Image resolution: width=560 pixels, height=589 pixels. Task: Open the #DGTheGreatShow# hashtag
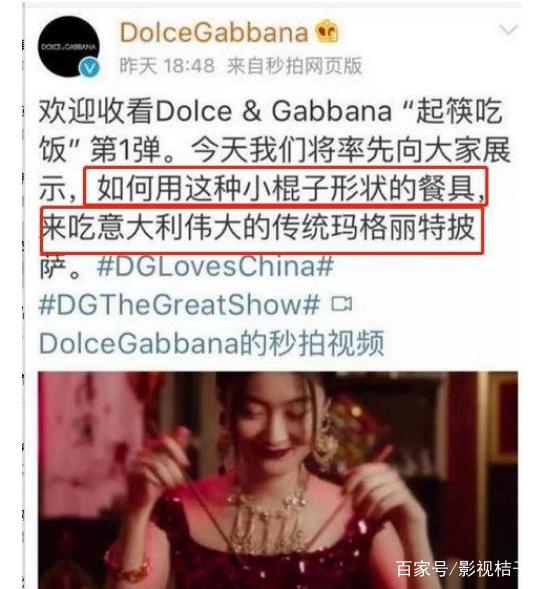click(x=180, y=304)
